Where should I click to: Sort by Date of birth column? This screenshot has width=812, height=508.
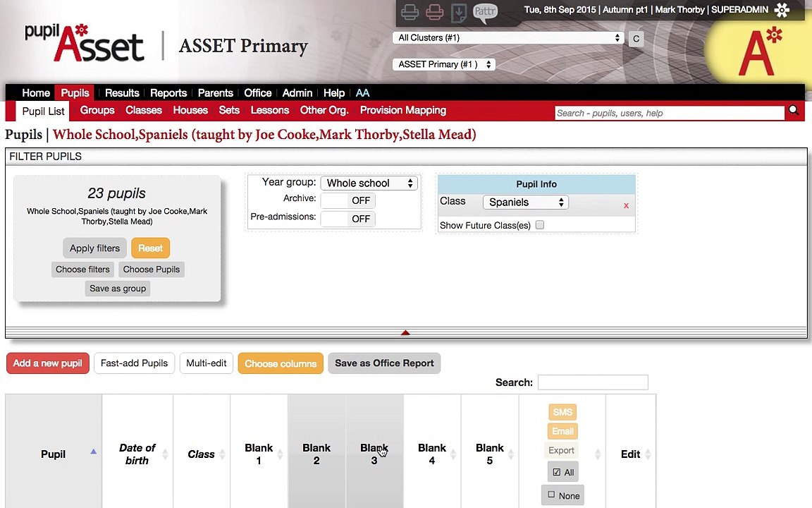point(165,454)
